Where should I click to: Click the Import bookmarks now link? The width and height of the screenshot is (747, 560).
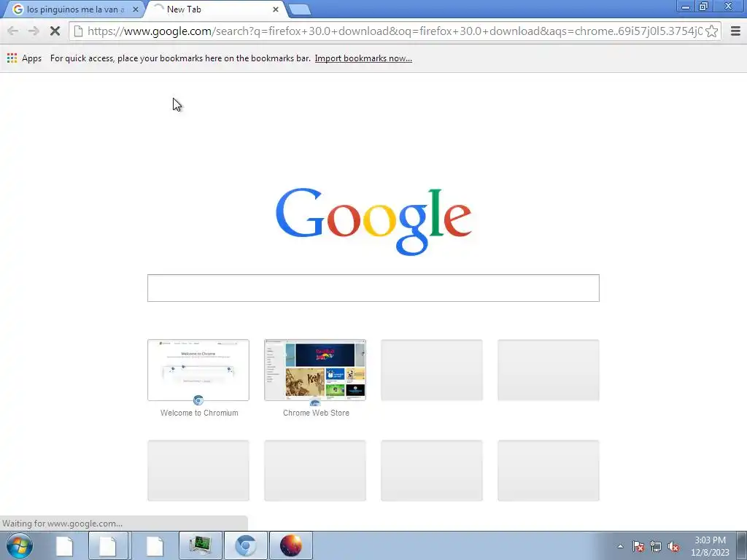tap(363, 58)
